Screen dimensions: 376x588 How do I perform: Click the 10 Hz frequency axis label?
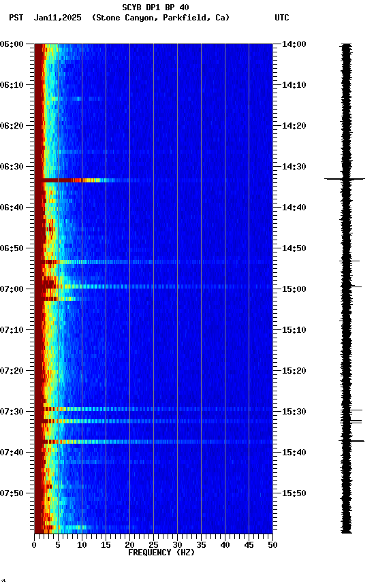click(82, 545)
